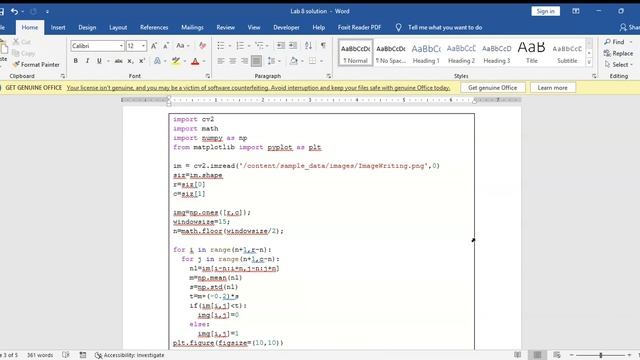This screenshot has width=640, height=360.
Task: Open the References ribbon tab
Action: tap(154, 27)
